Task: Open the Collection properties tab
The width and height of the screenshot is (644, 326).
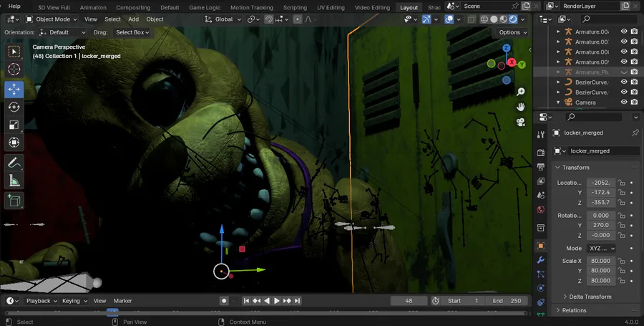Action: (x=540, y=228)
